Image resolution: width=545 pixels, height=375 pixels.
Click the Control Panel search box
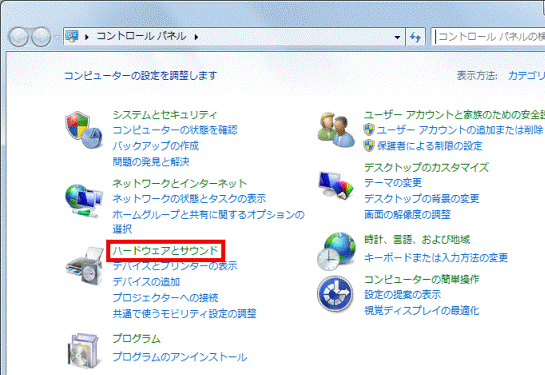[488, 36]
